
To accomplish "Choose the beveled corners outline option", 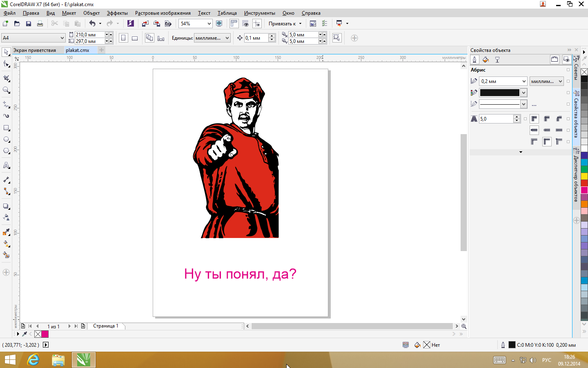I will tap(559, 119).
